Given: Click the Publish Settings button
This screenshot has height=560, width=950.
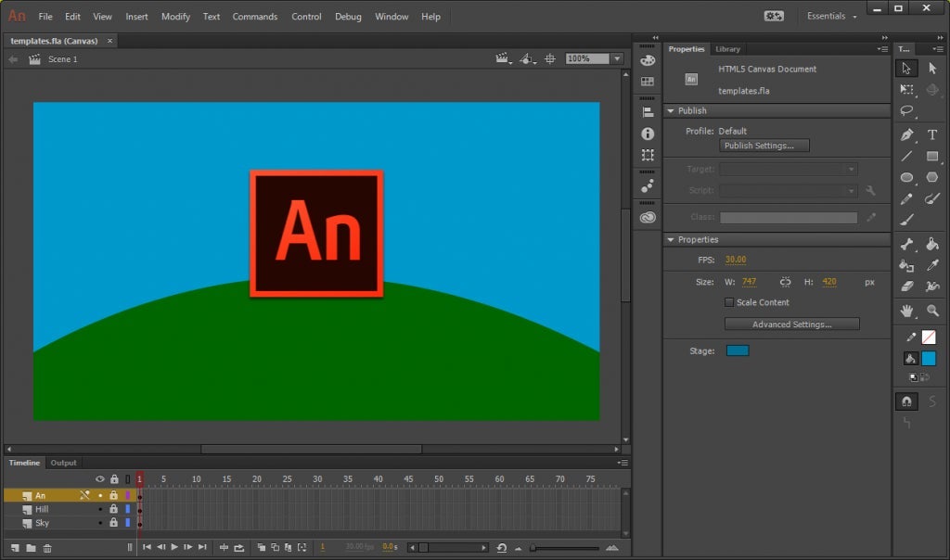Looking at the screenshot, I should click(x=764, y=146).
